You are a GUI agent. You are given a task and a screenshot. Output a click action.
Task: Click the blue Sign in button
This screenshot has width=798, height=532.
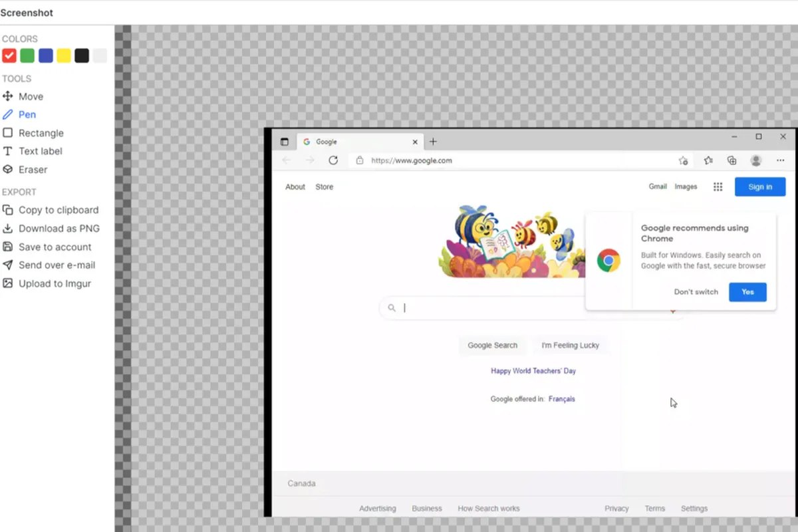[760, 187]
